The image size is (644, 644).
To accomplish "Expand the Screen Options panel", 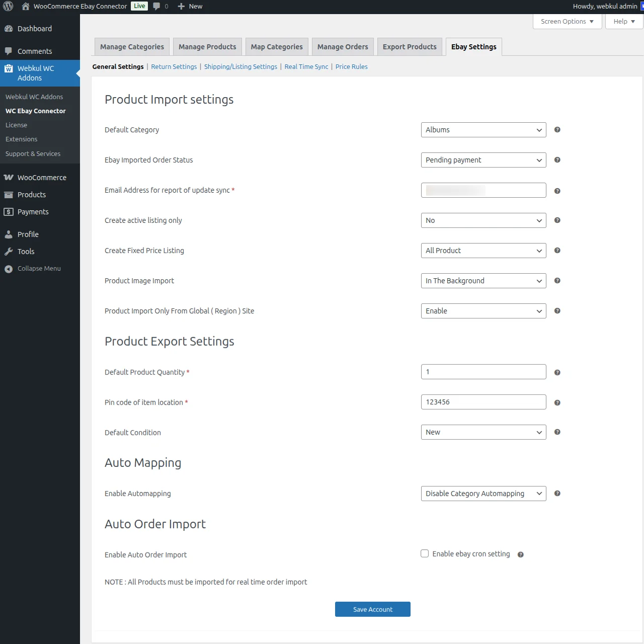I will pos(568,22).
